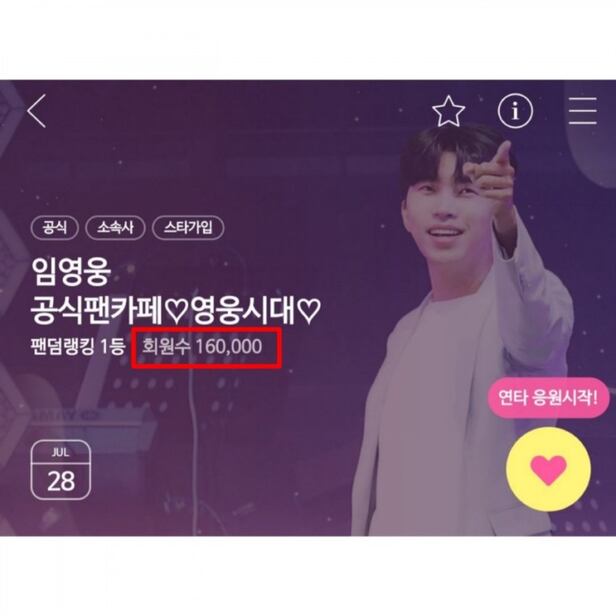The width and height of the screenshot is (616, 616).
Task: Click heart symbol after 영웅시대
Action: point(309,311)
